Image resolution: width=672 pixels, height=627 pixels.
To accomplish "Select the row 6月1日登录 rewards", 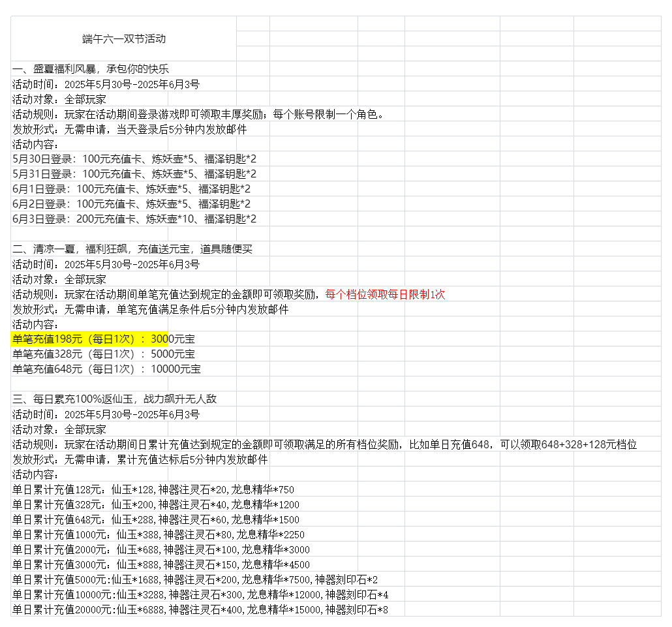I will pyautogui.click(x=131, y=189).
